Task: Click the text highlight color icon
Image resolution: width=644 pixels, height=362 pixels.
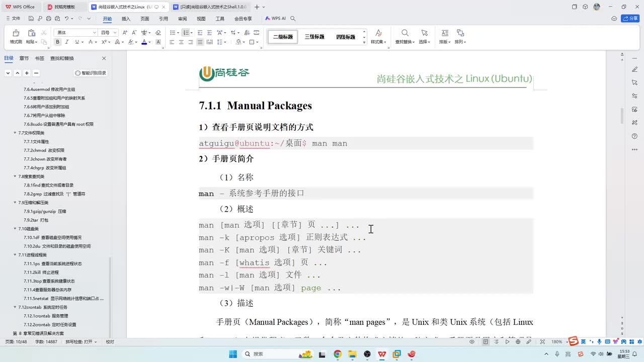Action: click(x=131, y=42)
